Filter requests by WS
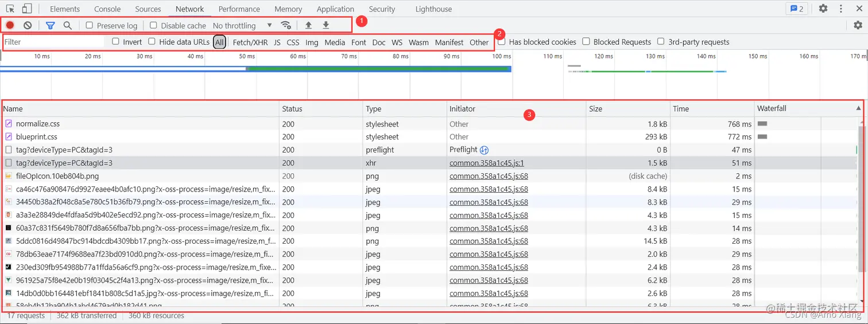This screenshot has width=868, height=324. [x=397, y=42]
